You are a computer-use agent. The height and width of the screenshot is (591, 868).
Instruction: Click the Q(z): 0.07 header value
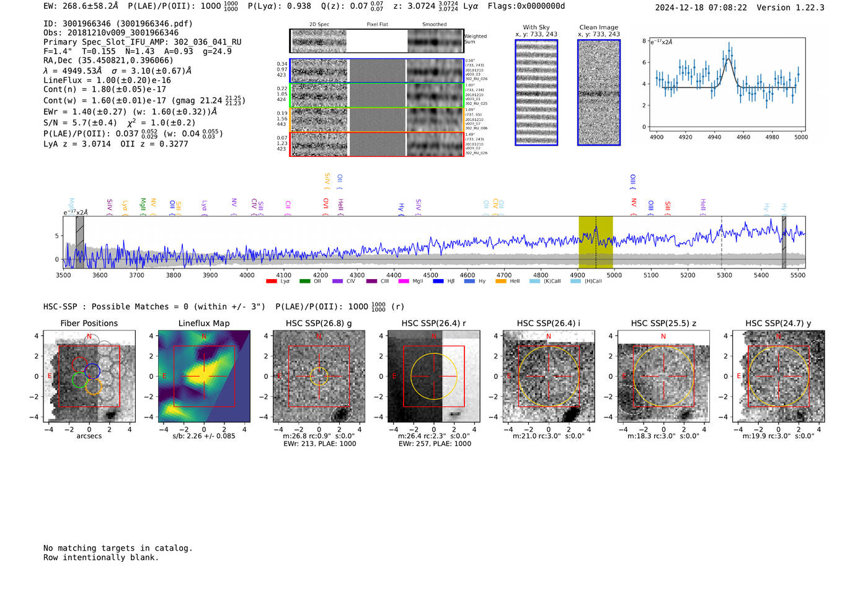coord(352,6)
